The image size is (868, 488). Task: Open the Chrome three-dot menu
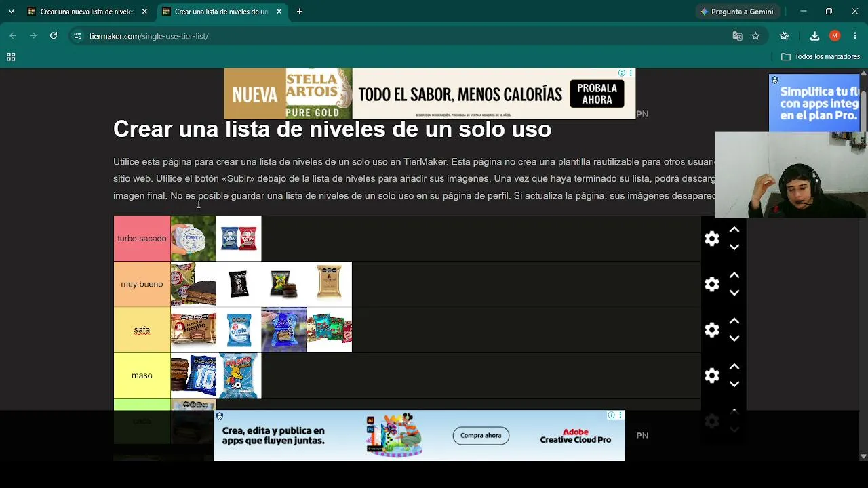coord(854,36)
